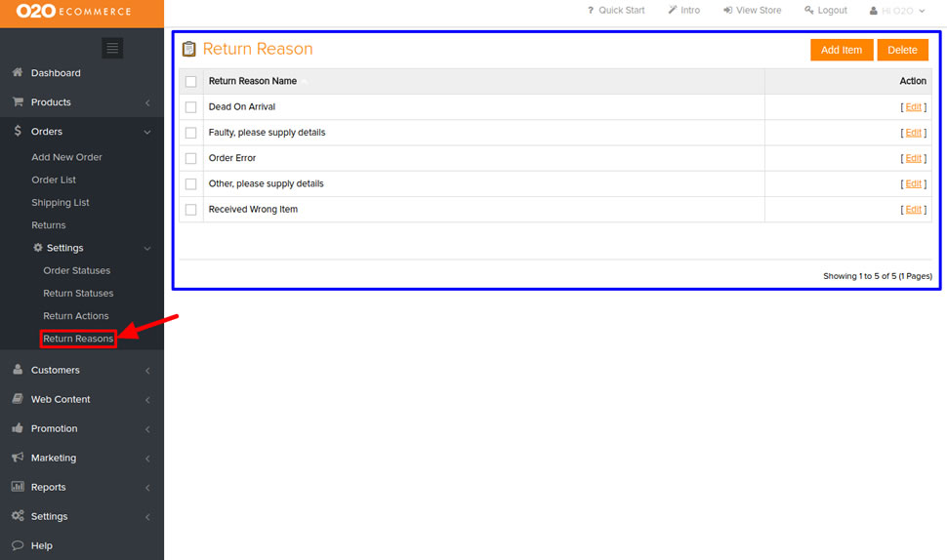Click the Reports chart icon
This screenshot has width=947, height=560.
point(18,487)
